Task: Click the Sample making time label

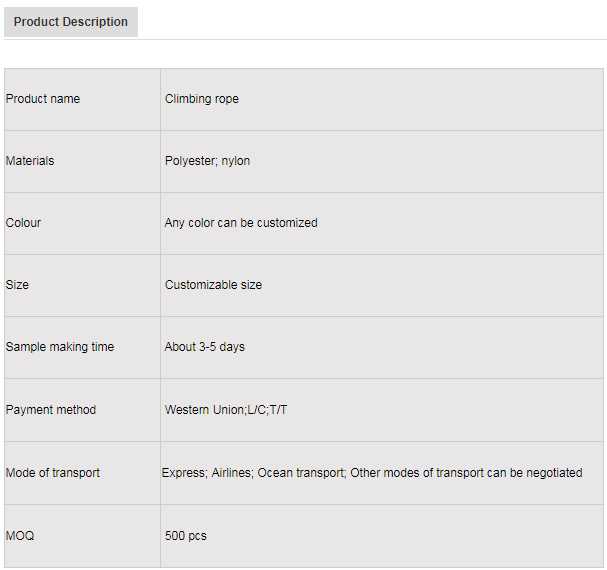Action: click(60, 347)
